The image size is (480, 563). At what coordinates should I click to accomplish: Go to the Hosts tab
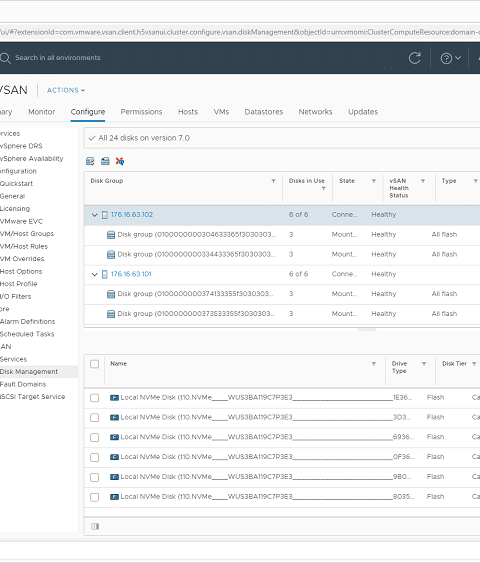pos(188,112)
